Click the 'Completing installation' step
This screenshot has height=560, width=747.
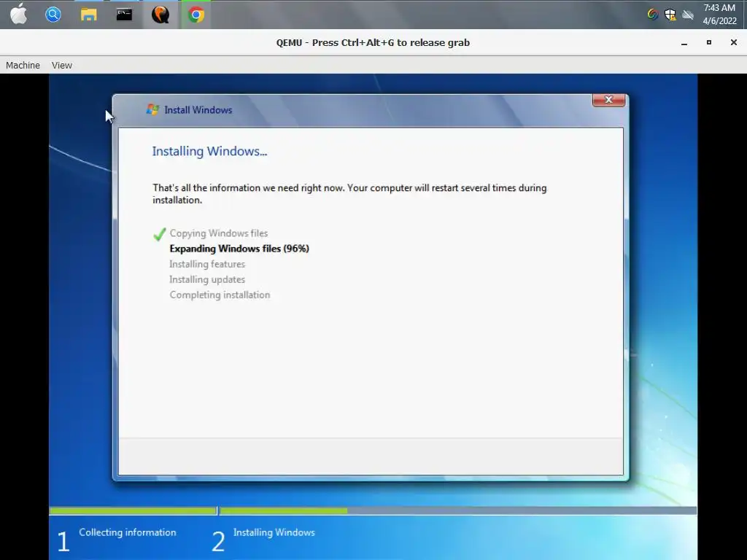[x=220, y=295]
